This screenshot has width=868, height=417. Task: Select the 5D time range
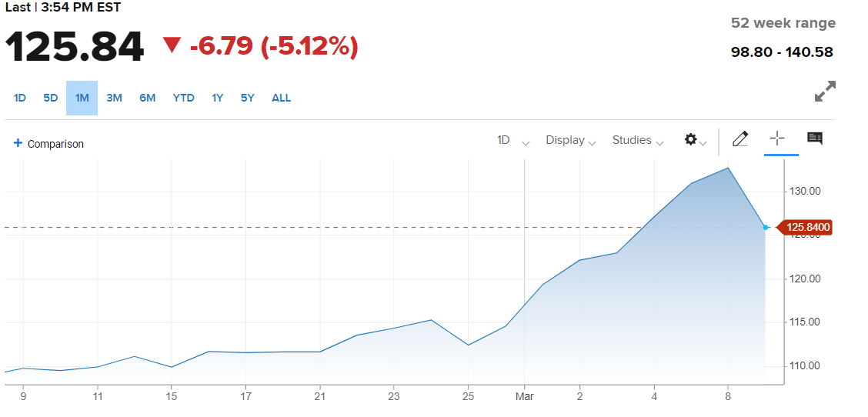click(51, 98)
